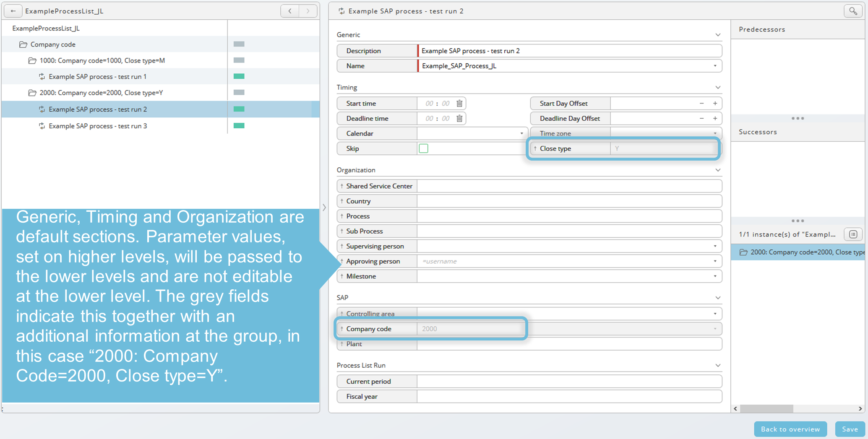Collapse the SAP section

(x=718, y=297)
